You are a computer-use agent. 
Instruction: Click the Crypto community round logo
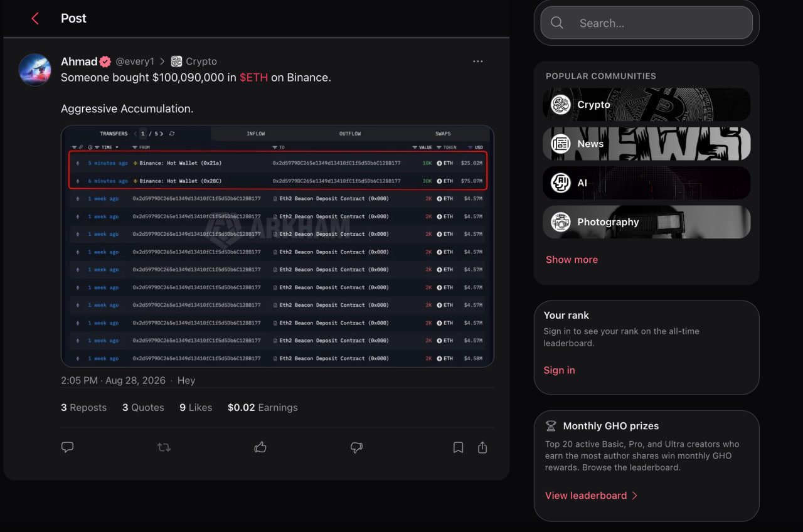tap(561, 105)
